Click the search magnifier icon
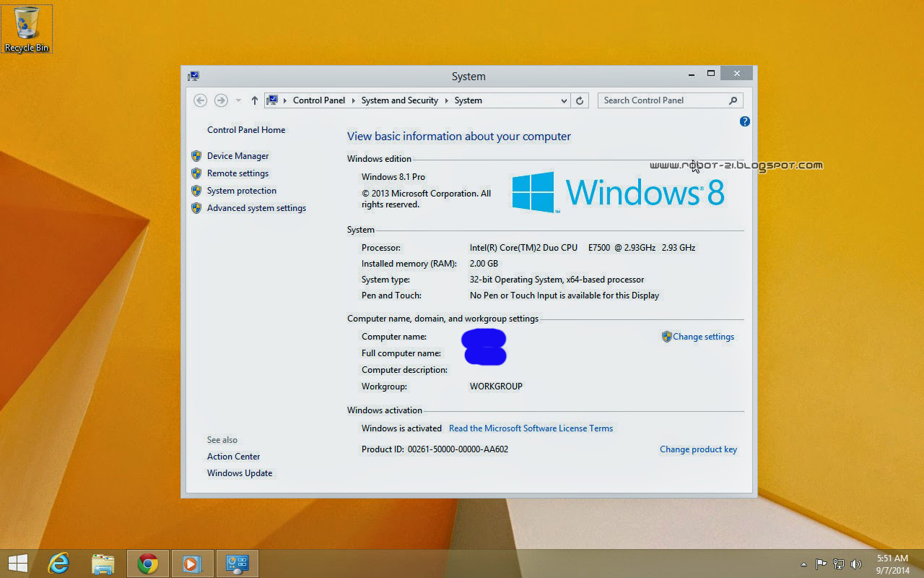924x578 pixels. (733, 100)
